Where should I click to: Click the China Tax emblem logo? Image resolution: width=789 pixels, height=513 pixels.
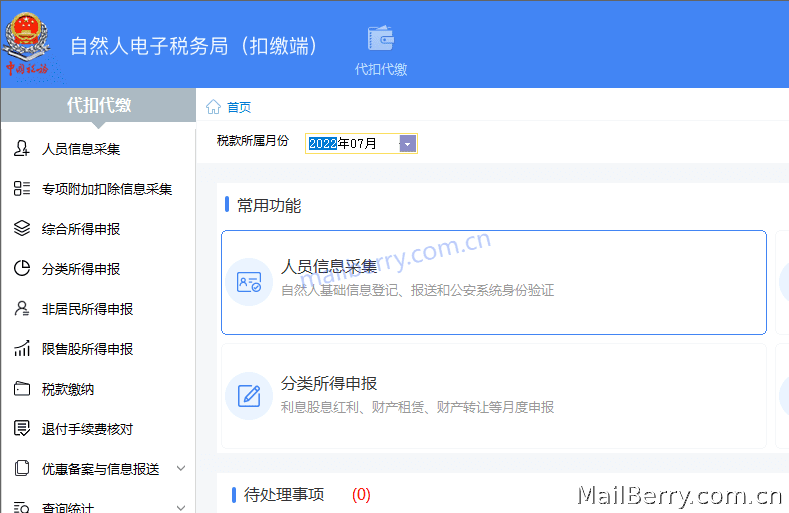pos(28,44)
